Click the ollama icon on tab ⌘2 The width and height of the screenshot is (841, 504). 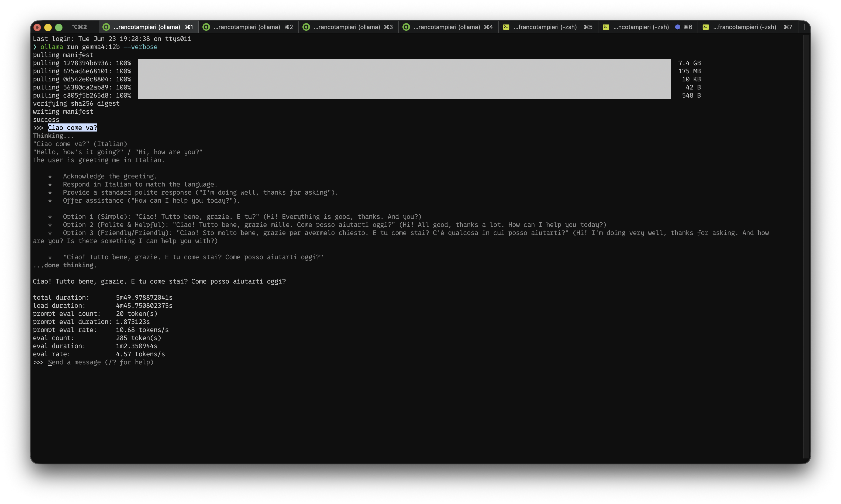point(206,27)
